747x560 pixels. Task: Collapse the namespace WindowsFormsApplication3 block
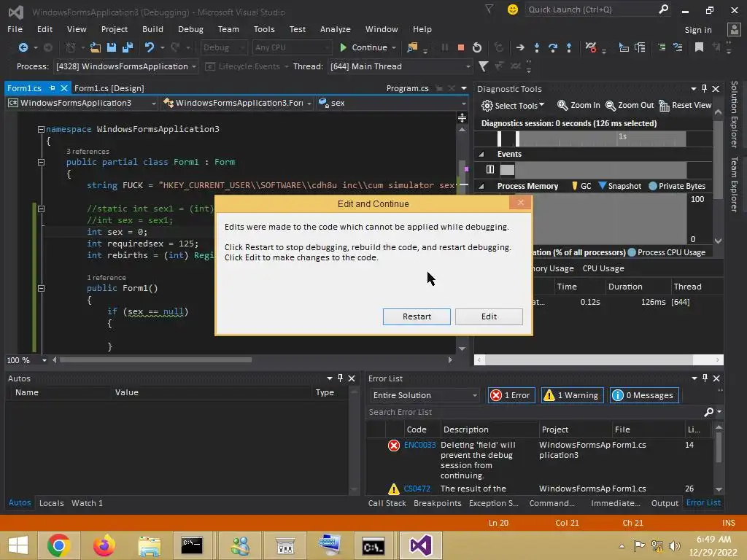click(x=41, y=129)
